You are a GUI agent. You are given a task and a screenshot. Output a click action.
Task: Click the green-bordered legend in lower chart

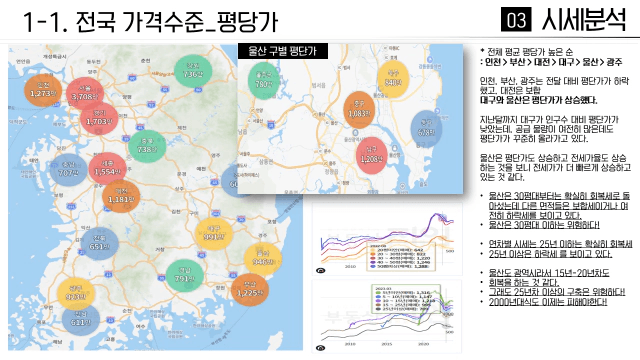click(x=406, y=298)
